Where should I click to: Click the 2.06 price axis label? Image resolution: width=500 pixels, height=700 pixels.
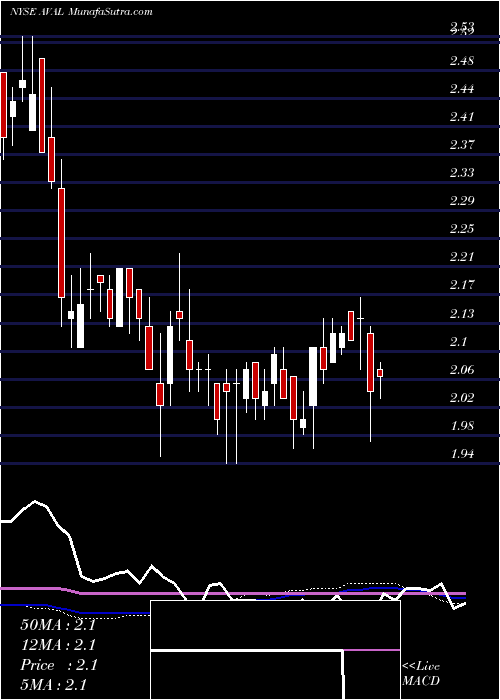click(462, 369)
